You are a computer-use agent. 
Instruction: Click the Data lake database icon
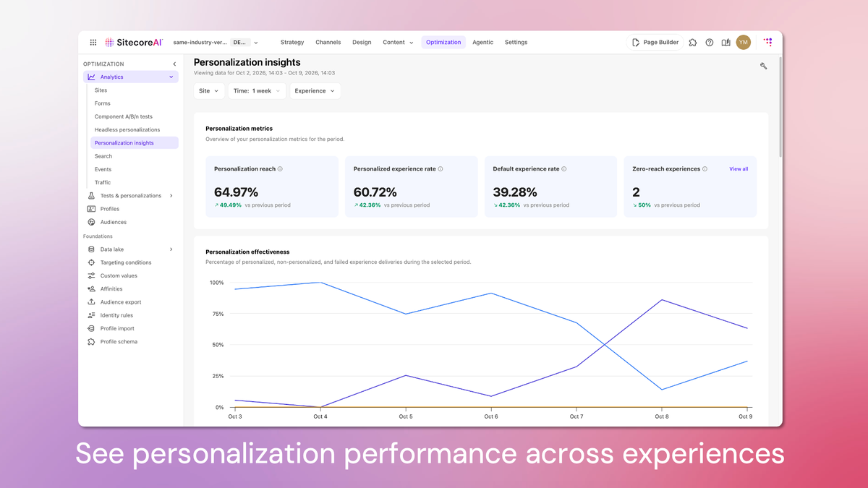click(91, 249)
